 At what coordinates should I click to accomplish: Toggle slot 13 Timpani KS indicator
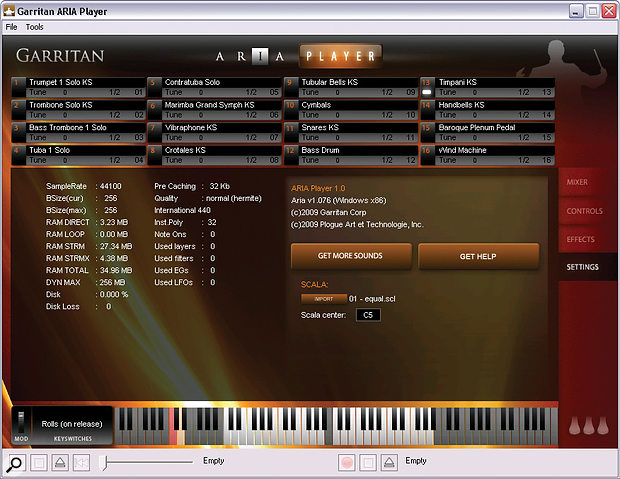click(427, 92)
